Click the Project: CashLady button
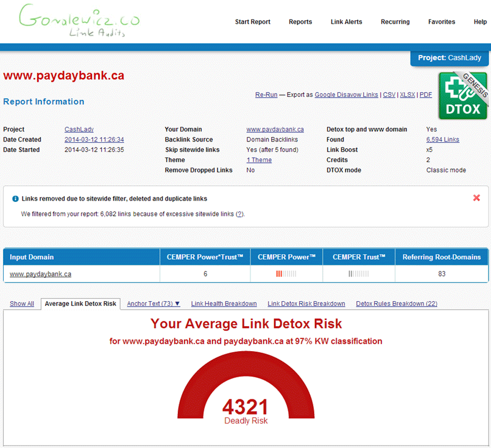This screenshot has width=491, height=448. click(450, 58)
